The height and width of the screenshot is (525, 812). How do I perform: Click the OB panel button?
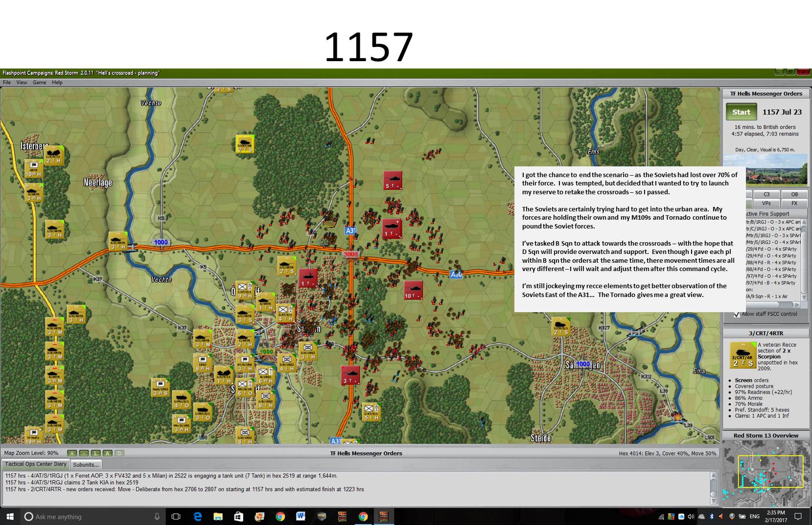tap(794, 194)
